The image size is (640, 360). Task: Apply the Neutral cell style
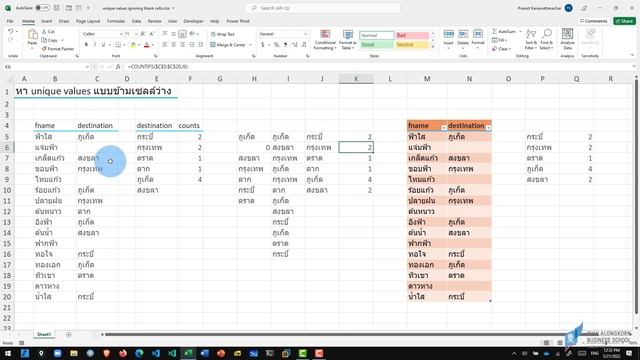[412, 44]
